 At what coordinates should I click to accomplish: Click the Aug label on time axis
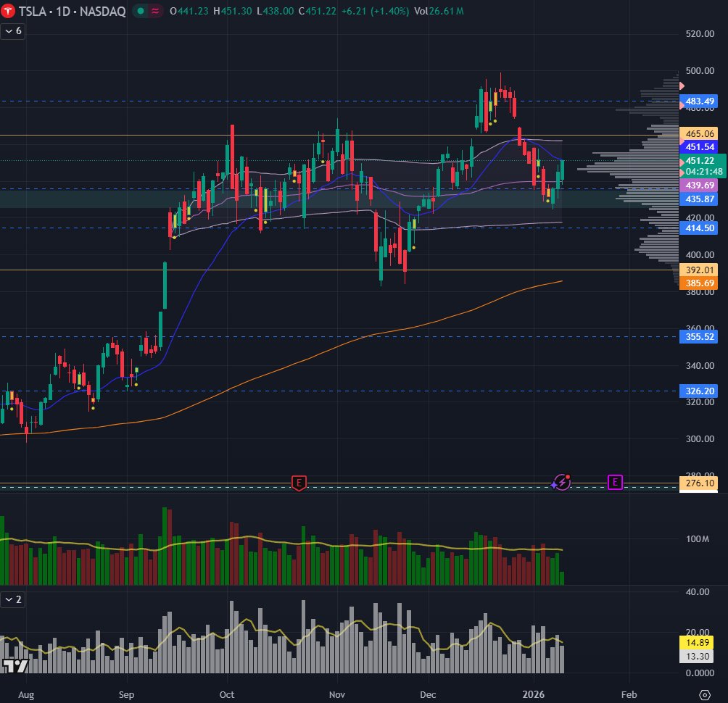pyautogui.click(x=26, y=694)
